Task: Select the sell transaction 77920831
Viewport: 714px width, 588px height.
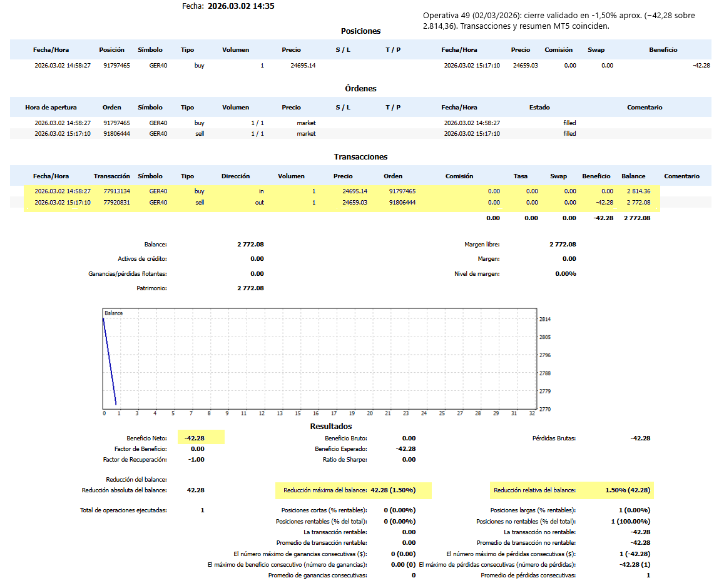Action: pyautogui.click(x=112, y=203)
